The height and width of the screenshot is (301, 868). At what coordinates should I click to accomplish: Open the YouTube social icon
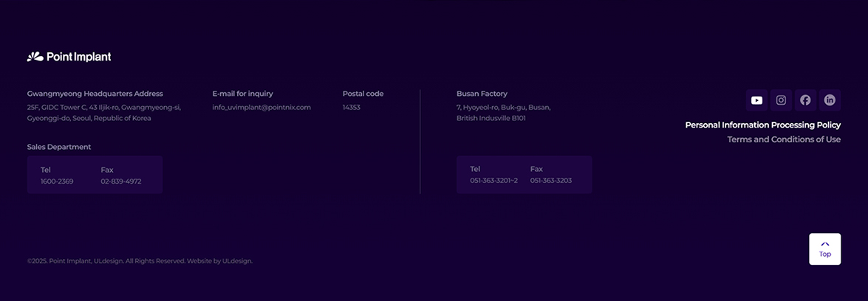[x=756, y=100]
